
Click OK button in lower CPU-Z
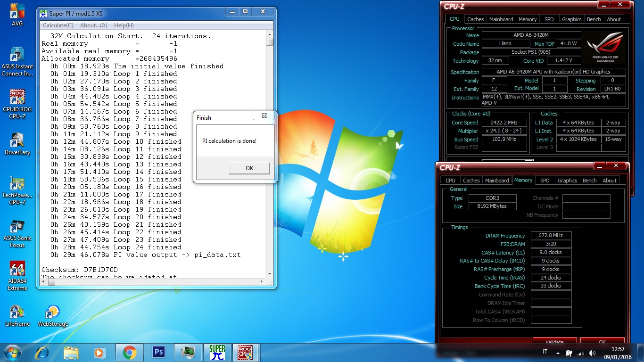602,341
